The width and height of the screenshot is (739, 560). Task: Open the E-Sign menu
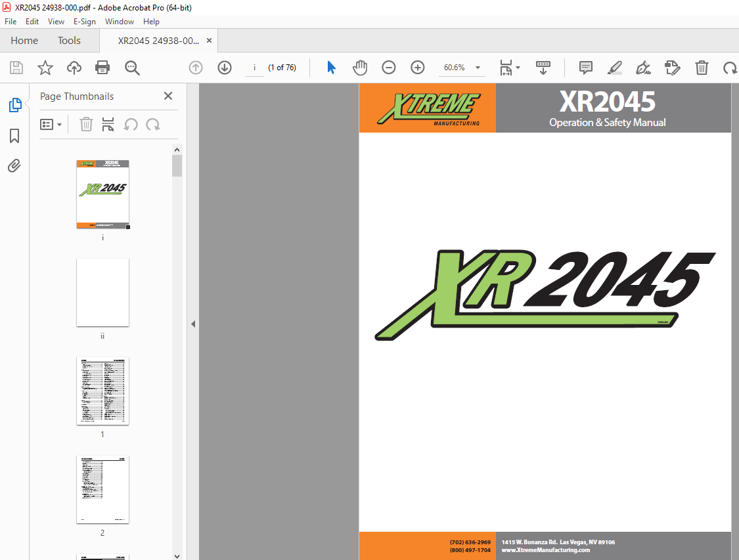click(84, 22)
